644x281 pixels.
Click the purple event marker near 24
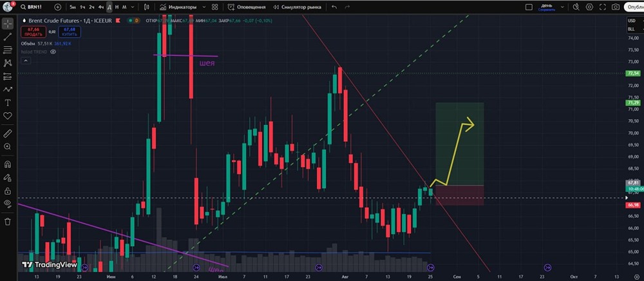click(196, 267)
